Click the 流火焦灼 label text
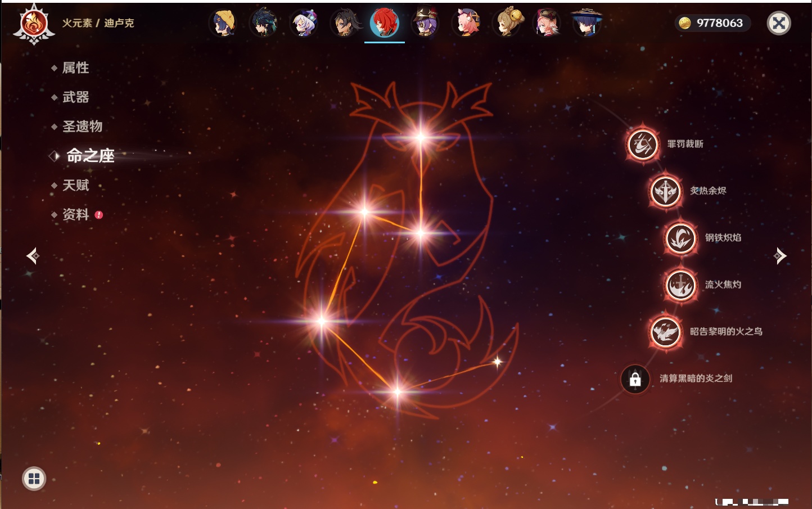812x509 pixels. click(723, 285)
